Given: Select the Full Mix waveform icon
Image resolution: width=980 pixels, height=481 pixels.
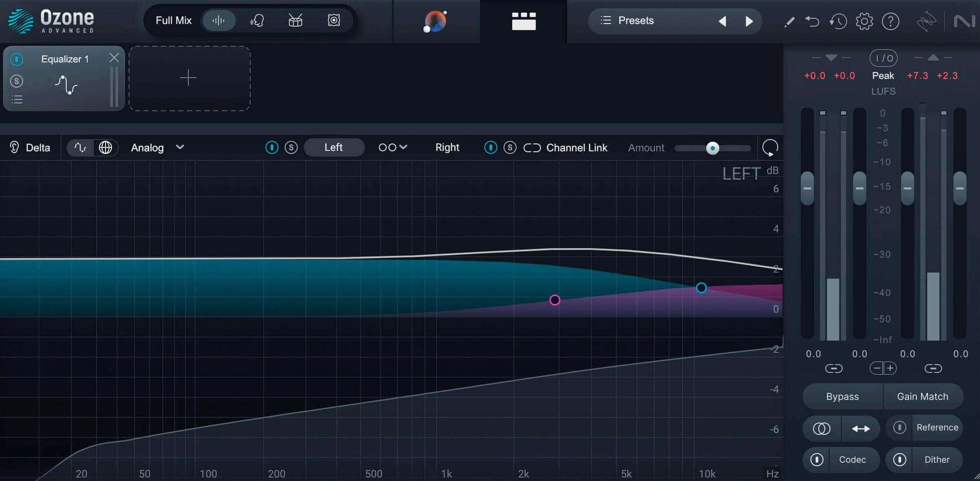Looking at the screenshot, I should click(218, 20).
